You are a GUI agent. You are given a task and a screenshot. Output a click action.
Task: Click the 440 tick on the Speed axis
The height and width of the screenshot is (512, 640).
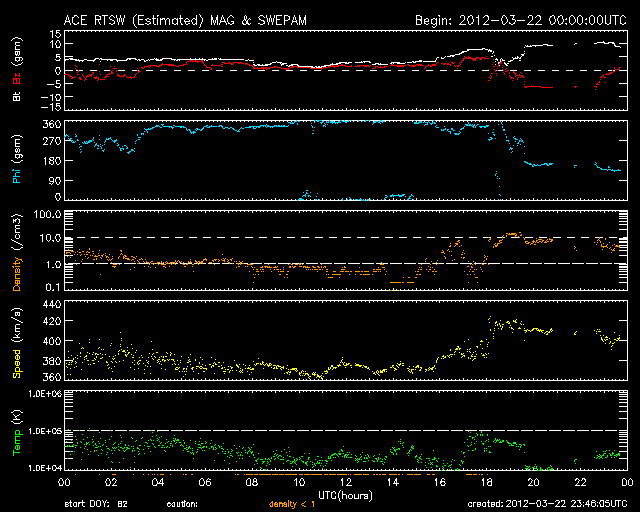click(x=52, y=304)
